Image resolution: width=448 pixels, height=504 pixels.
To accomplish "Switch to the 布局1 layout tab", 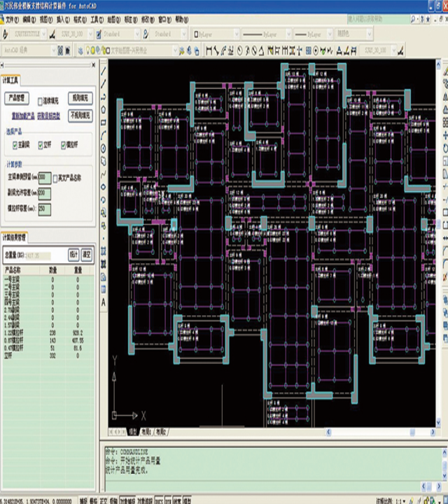I will (x=146, y=432).
